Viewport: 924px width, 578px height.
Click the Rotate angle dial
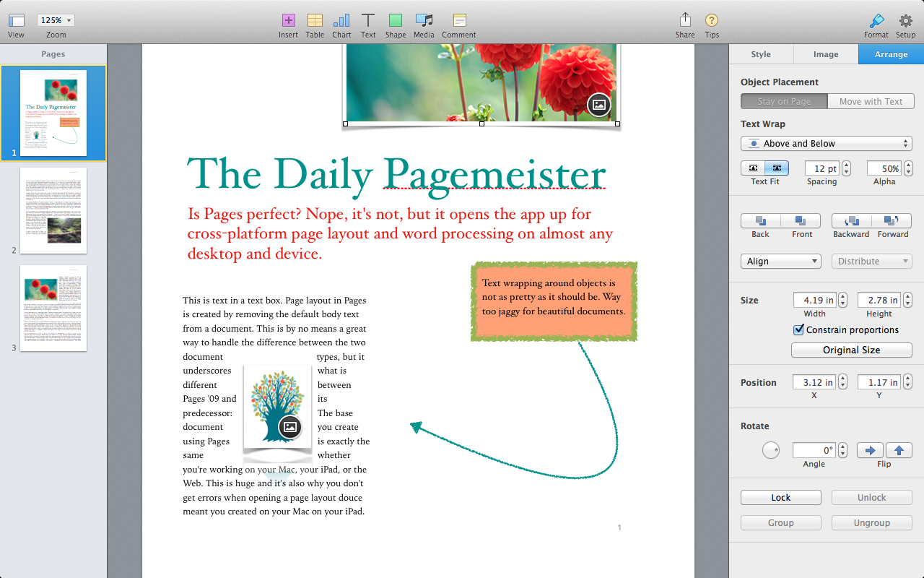coord(771,451)
